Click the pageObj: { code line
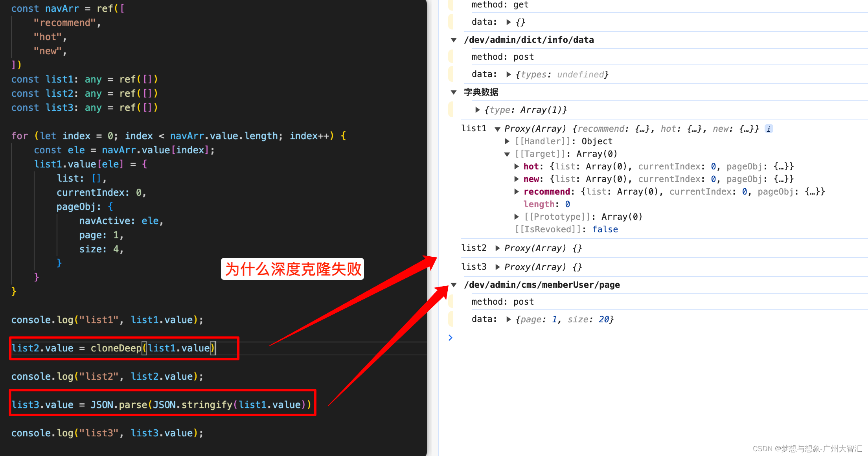The height and width of the screenshot is (456, 868). [85, 207]
